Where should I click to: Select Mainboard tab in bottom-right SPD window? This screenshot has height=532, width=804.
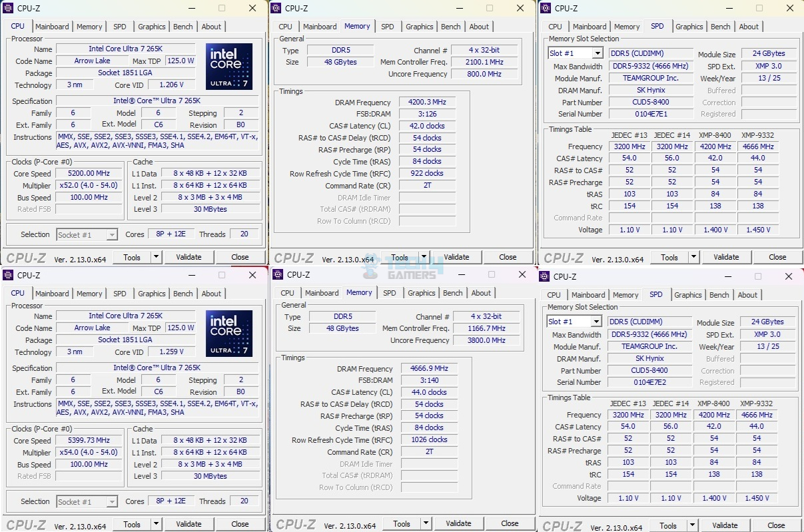coord(588,295)
